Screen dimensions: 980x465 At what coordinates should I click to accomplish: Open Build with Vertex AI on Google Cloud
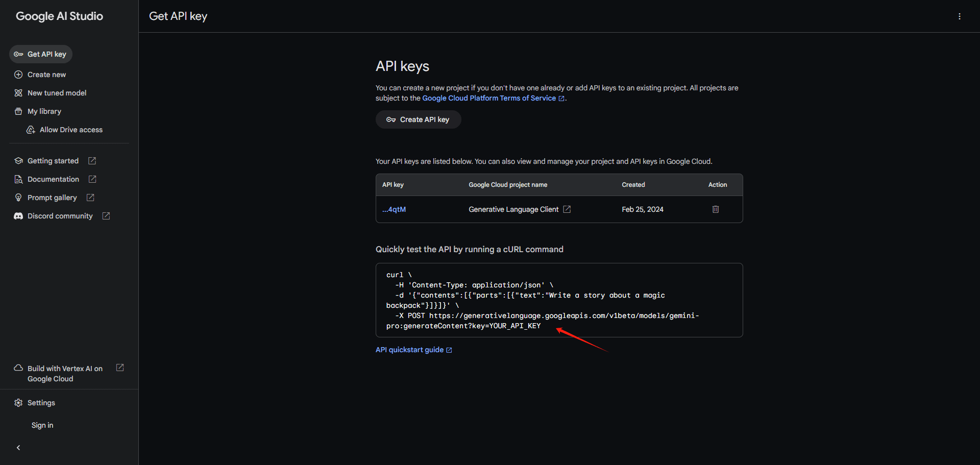(65, 374)
